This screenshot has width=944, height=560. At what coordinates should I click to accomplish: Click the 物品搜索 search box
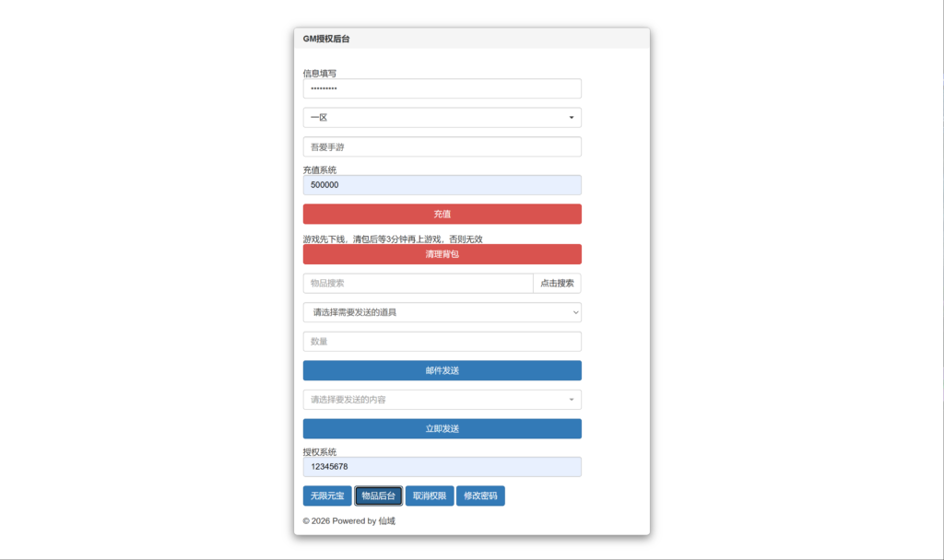(x=418, y=284)
